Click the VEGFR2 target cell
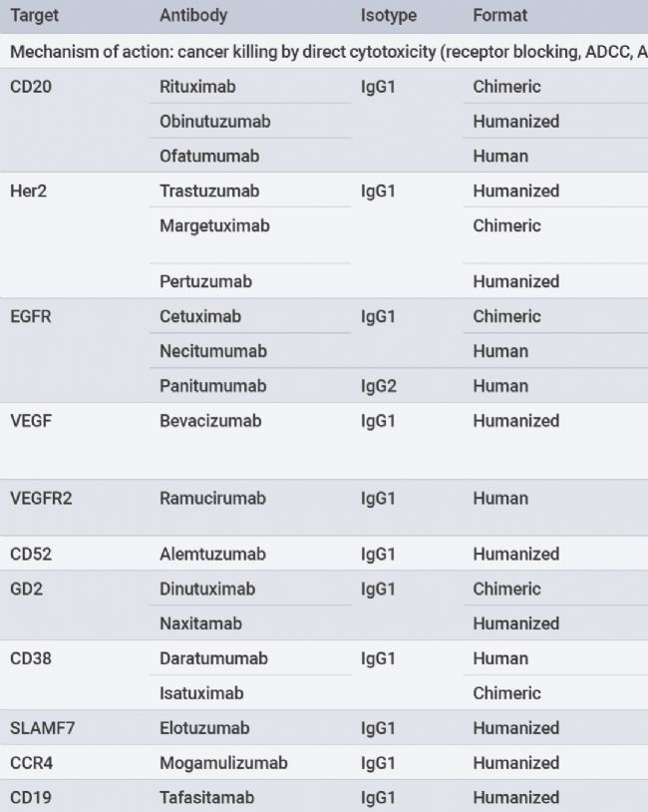This screenshot has width=648, height=812. click(41, 499)
